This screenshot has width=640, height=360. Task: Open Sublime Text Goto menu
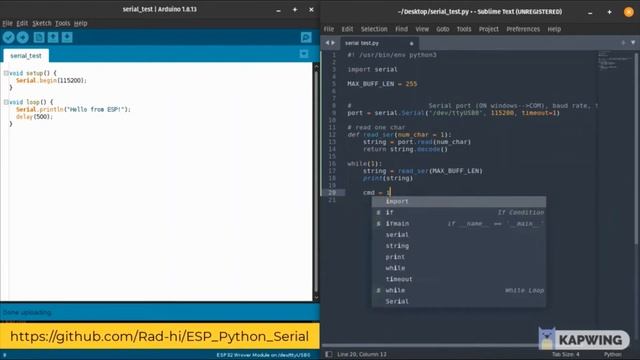tap(442, 29)
